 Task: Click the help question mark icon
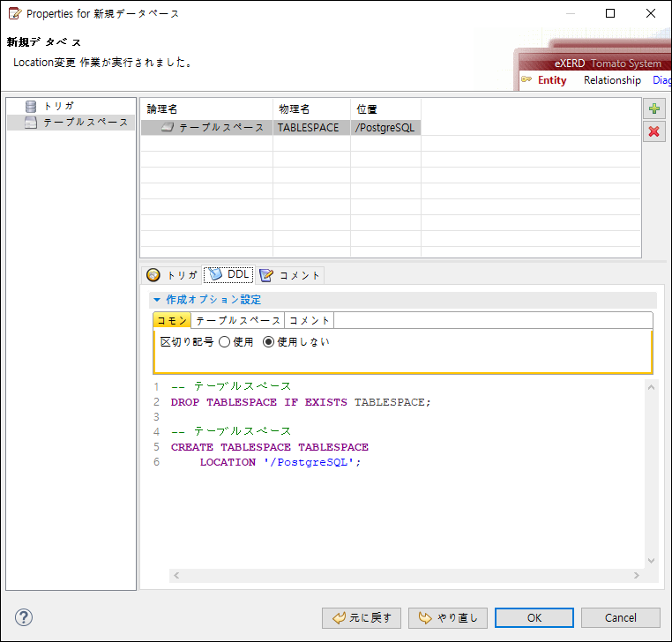coord(24,617)
